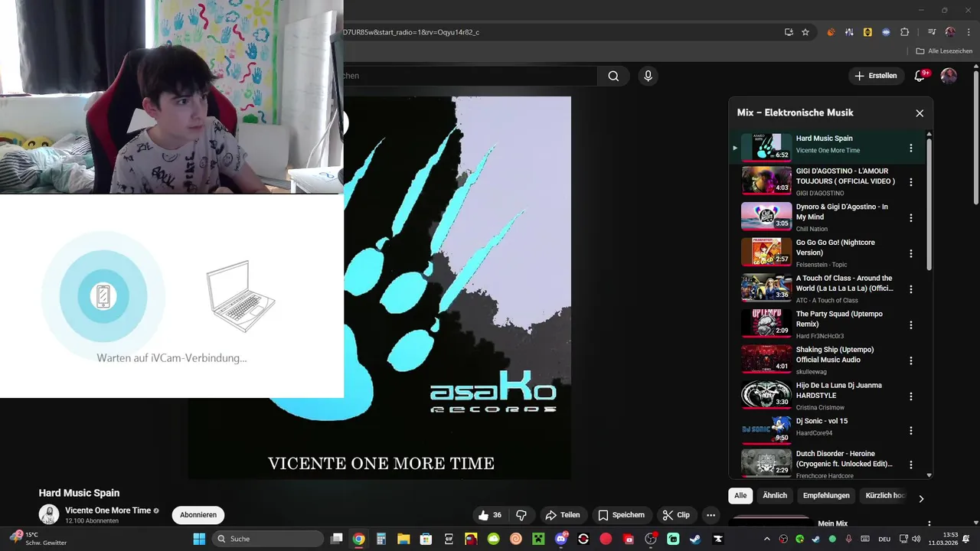Open the Chrome extensions puzzle icon
This screenshot has height=551, width=980.
pyautogui.click(x=904, y=32)
